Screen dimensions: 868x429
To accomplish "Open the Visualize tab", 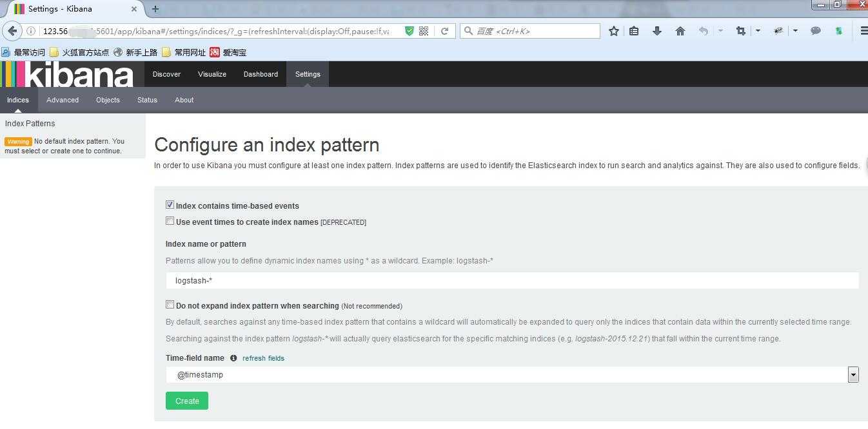I will tap(212, 74).
